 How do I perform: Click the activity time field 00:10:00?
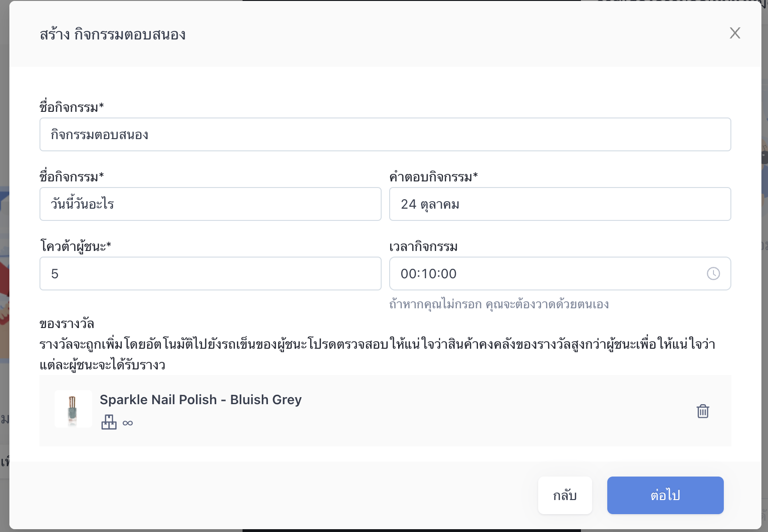pos(560,274)
